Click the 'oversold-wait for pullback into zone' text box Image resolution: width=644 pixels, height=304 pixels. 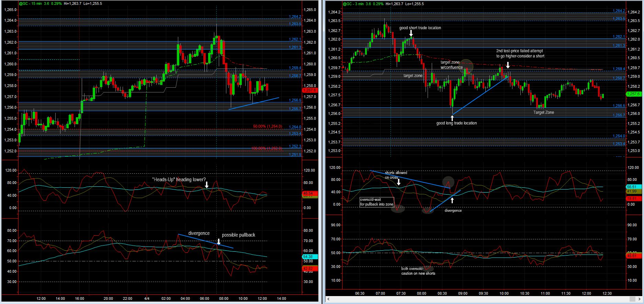click(377, 202)
